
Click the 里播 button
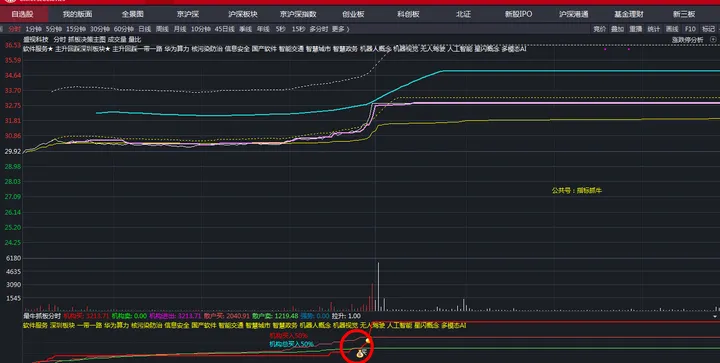click(636, 29)
